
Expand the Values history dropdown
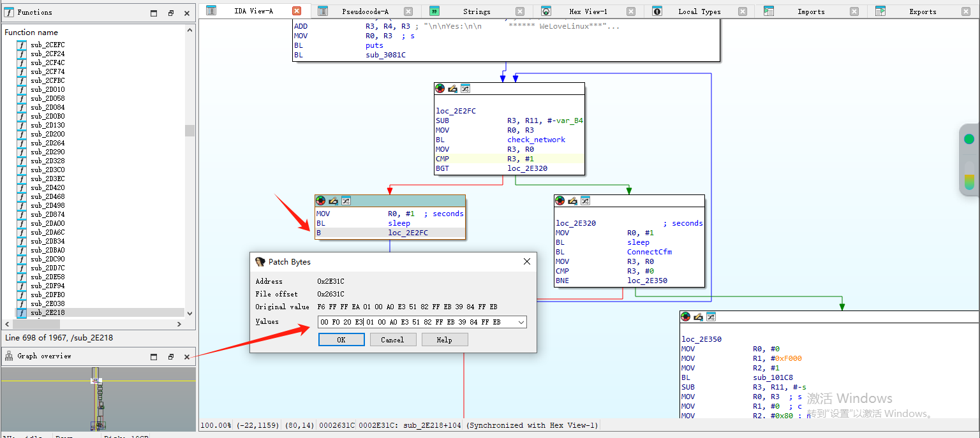[x=521, y=322]
